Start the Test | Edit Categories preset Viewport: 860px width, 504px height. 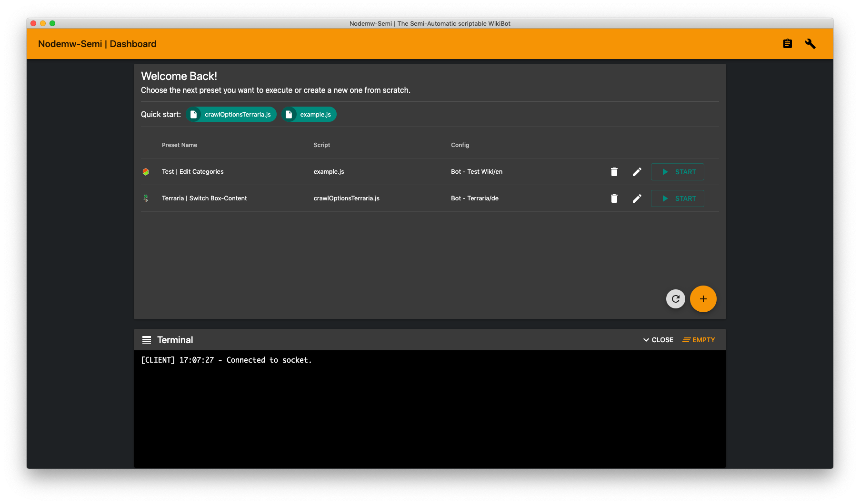(677, 172)
